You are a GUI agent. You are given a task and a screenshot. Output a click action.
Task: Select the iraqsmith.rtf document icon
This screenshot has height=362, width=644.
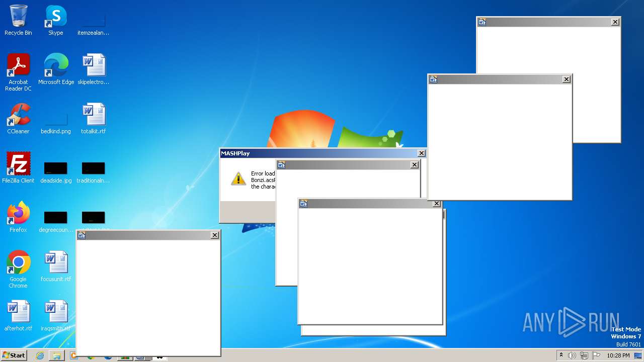click(x=56, y=316)
